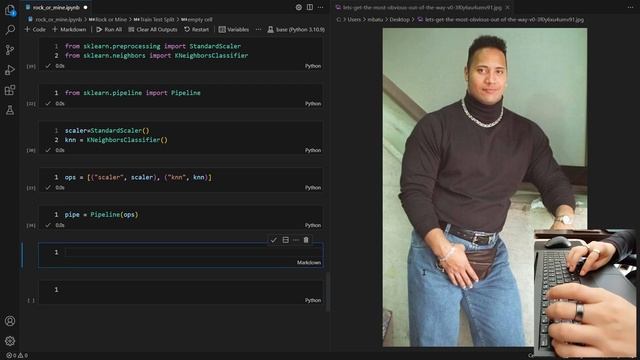Screen dimensions: 640x360
Task: Change language of StandardScaler import cell
Action: coord(313,66)
